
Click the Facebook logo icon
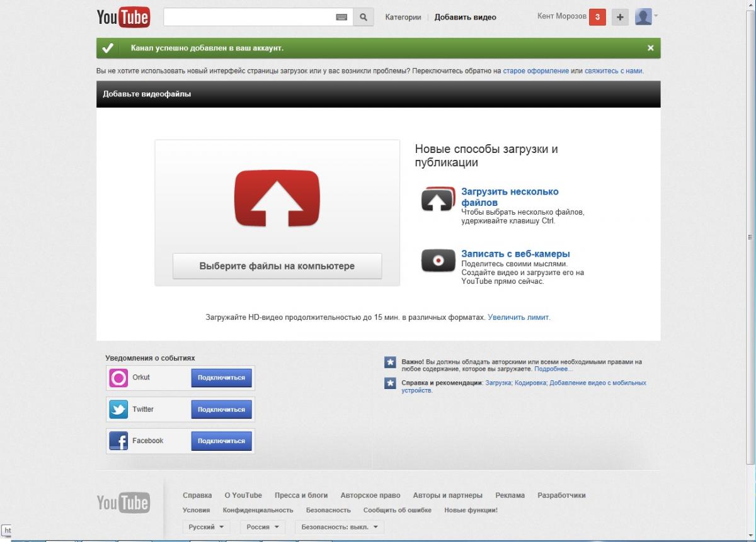pyautogui.click(x=118, y=441)
